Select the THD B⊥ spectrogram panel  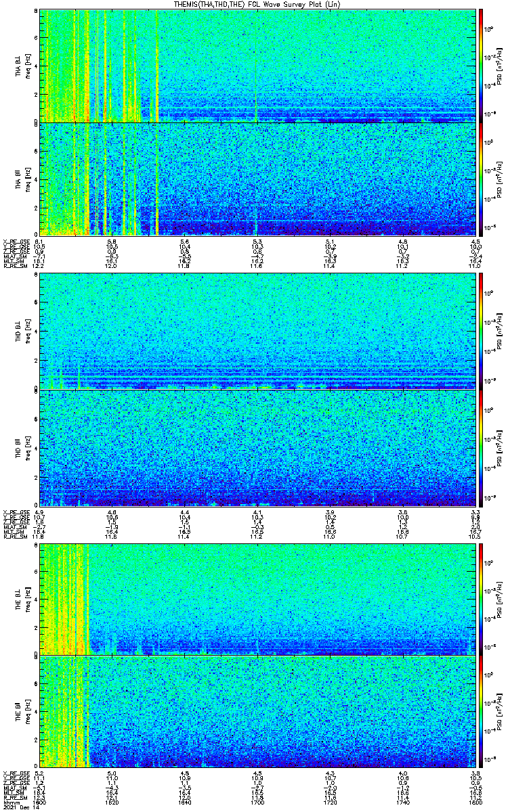(257, 331)
